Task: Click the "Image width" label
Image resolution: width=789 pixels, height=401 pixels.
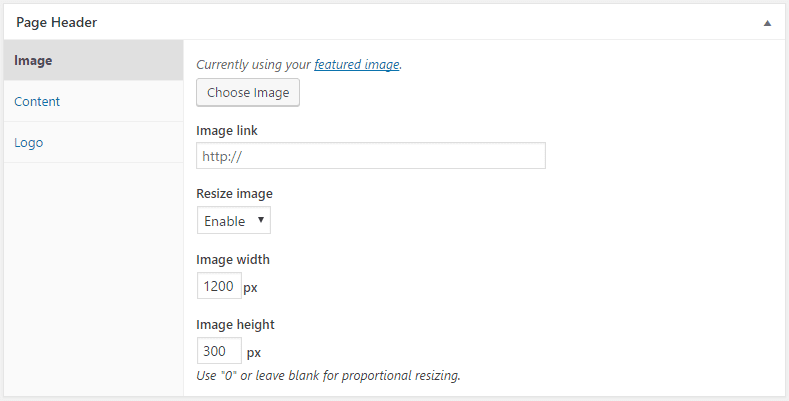Action: coord(233,259)
